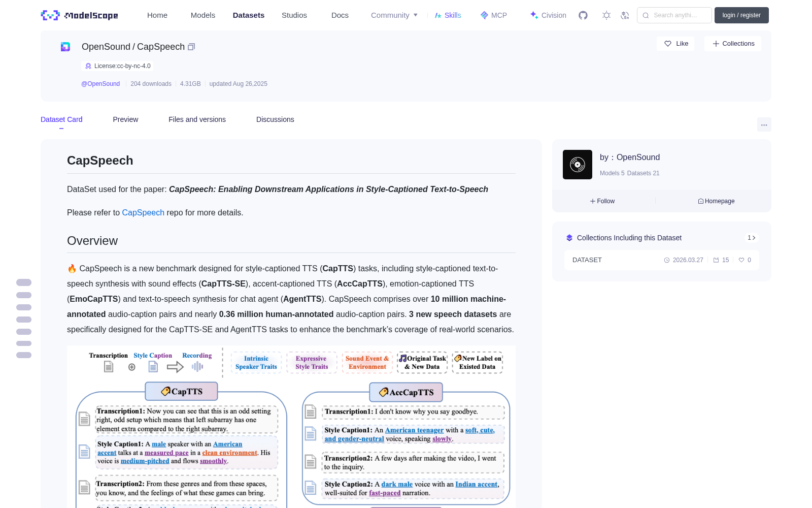The height and width of the screenshot is (508, 812).
Task: Click the collection date '2026.03.27'
Action: pos(688,260)
